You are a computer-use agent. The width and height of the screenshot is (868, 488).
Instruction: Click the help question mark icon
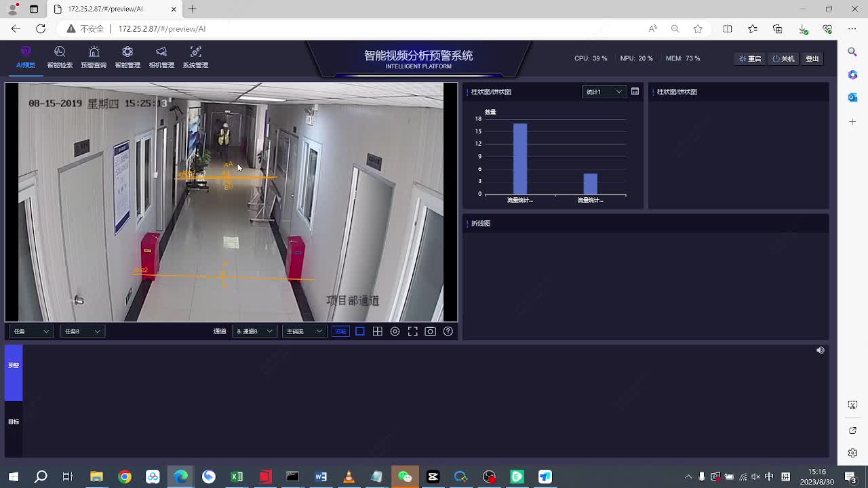point(448,331)
